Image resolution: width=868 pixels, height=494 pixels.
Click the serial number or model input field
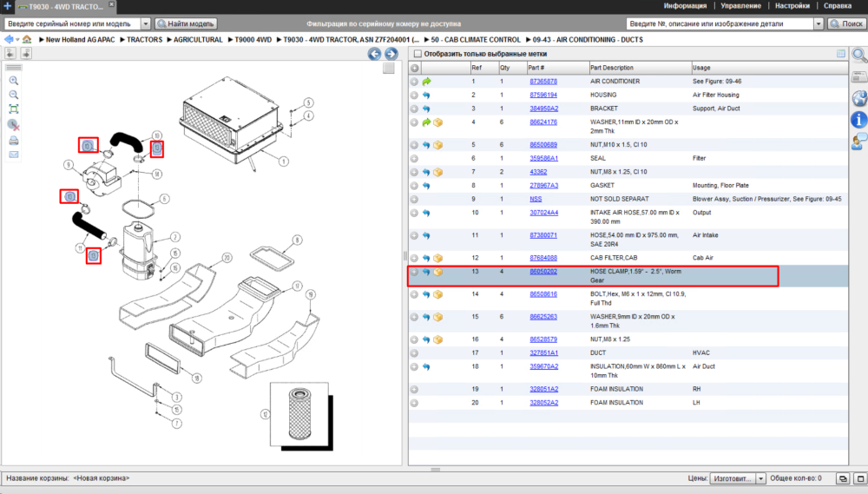tap(73, 23)
